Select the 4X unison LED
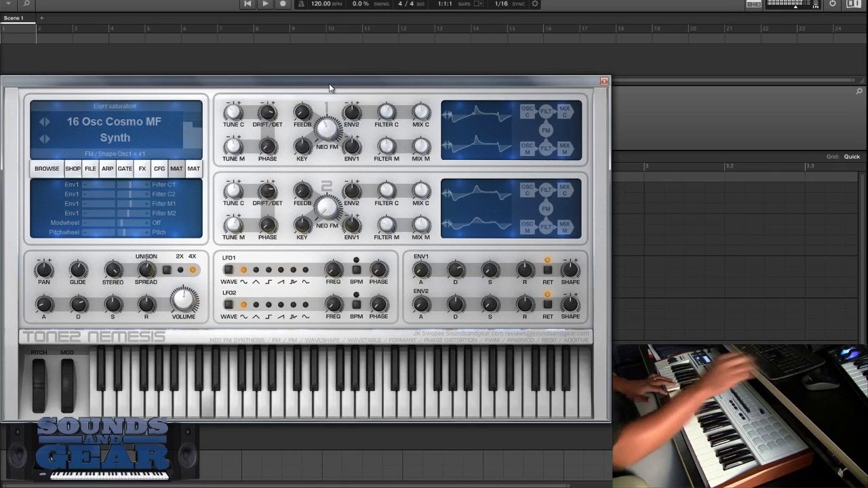This screenshot has height=488, width=868. [x=193, y=270]
